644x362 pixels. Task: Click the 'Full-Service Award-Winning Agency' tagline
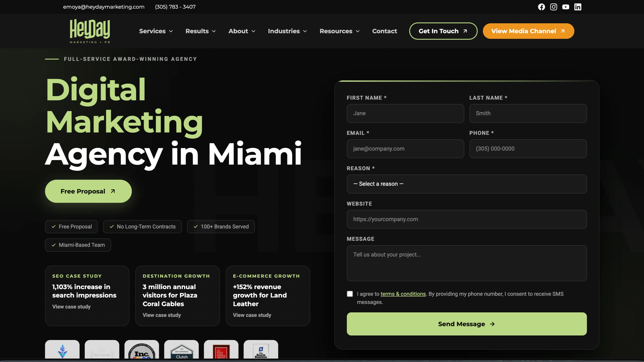pos(130,59)
